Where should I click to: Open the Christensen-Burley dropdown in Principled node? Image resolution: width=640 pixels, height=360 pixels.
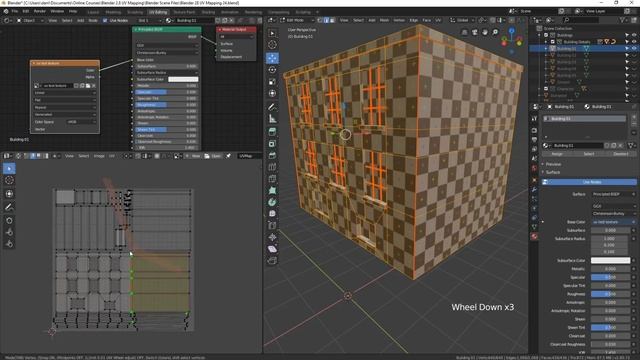pyautogui.click(x=167, y=52)
